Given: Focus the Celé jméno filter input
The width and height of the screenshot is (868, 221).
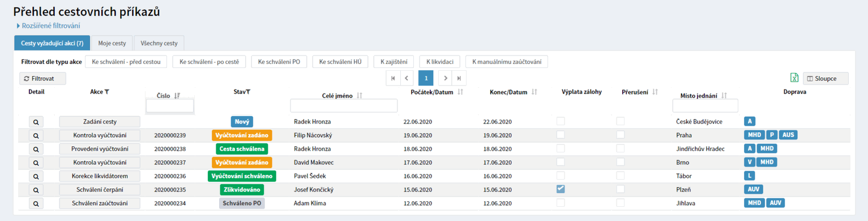Looking at the screenshot, I should click(x=344, y=106).
